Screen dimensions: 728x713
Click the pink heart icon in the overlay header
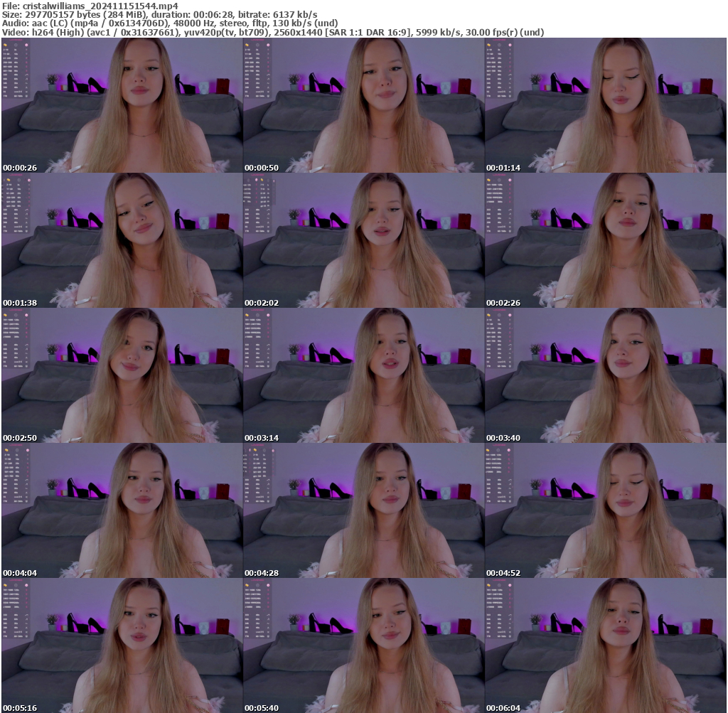tap(26, 45)
